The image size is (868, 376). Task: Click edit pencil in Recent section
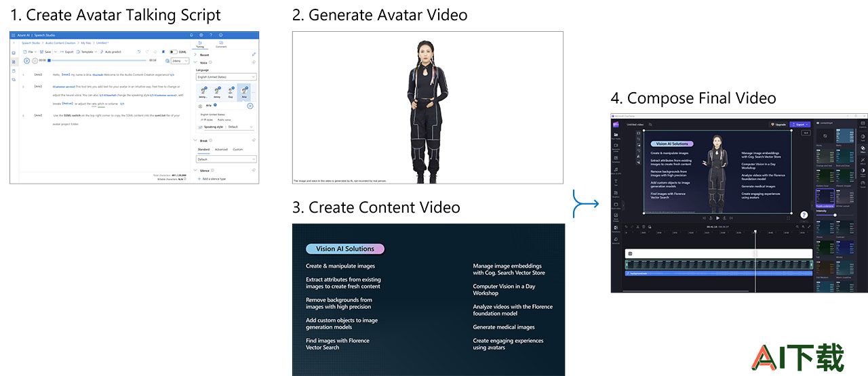pyautogui.click(x=254, y=54)
